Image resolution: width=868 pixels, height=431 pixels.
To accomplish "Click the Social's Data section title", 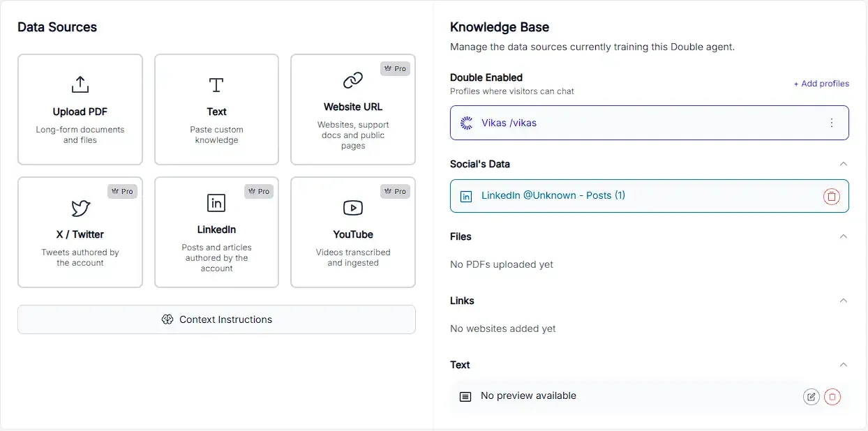I will coord(480,164).
